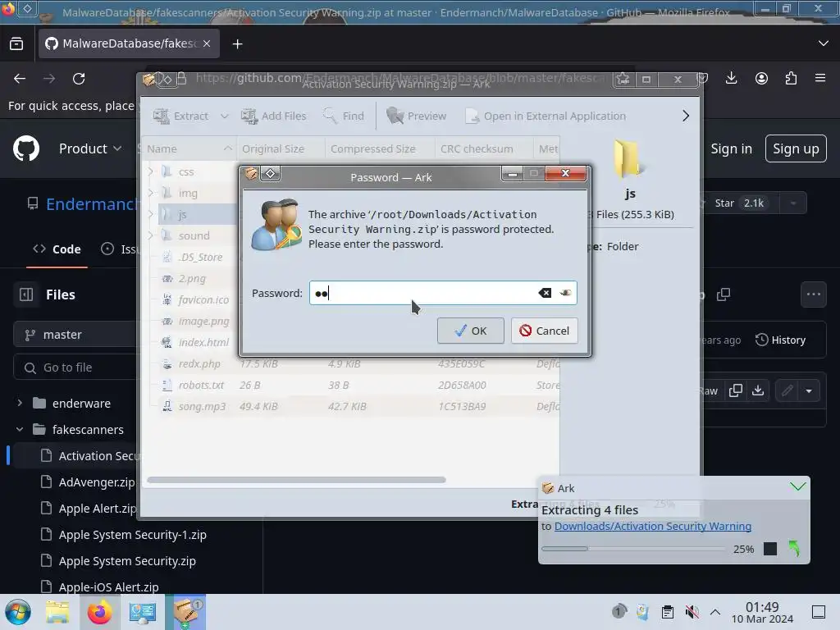Click Sign in on GitHub
840x630 pixels.
[731, 148]
